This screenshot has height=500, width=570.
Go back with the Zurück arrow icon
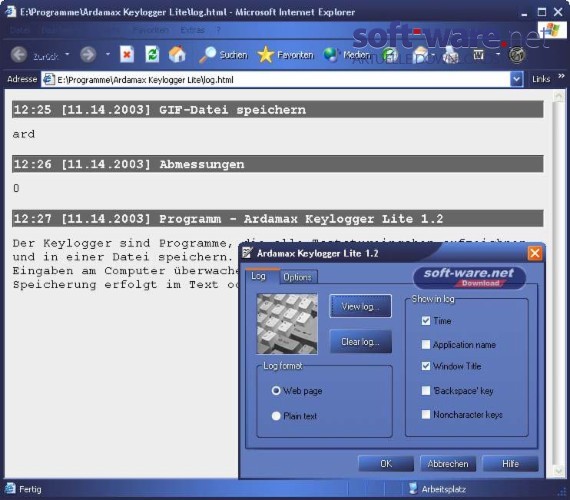coord(19,55)
